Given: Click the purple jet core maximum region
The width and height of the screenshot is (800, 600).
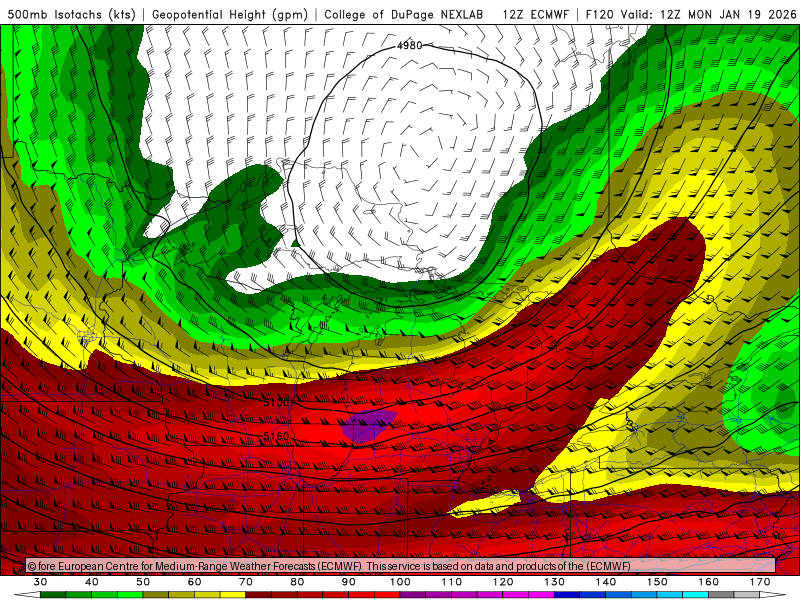Looking at the screenshot, I should coord(368,425).
